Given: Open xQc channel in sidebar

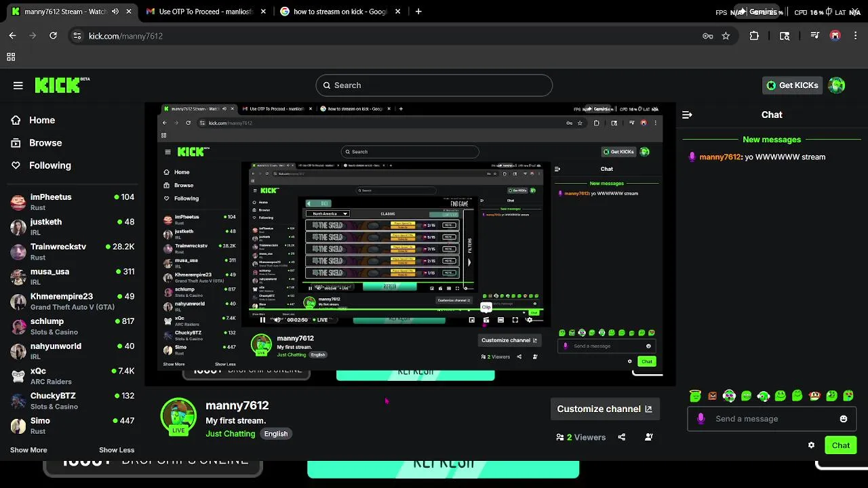Looking at the screenshot, I should coord(72,376).
